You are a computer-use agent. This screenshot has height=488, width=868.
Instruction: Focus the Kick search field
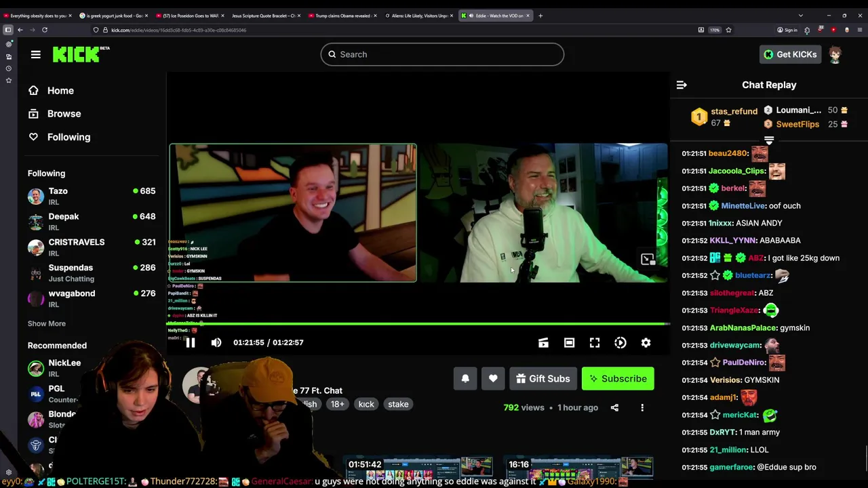[442, 54]
